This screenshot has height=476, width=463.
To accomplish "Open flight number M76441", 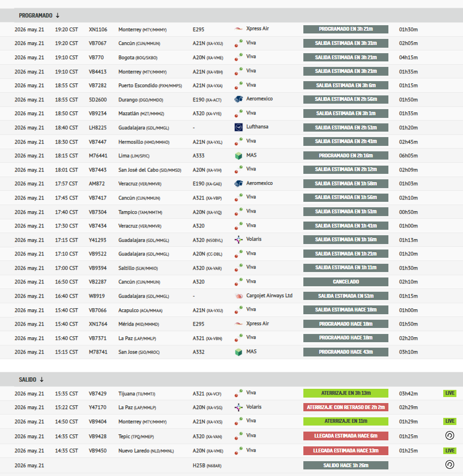I will (98, 155).
